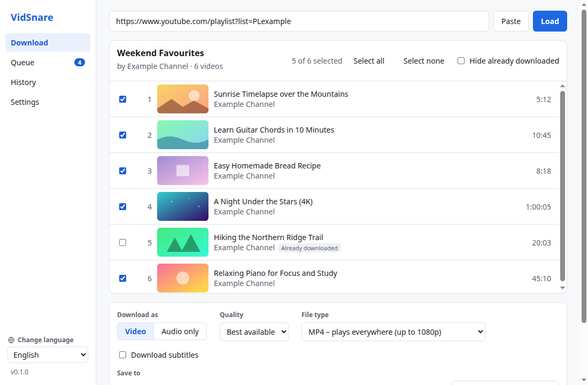The image size is (588, 385).
Task: Click the Relaxing Piano thumbnail
Action: tap(183, 279)
